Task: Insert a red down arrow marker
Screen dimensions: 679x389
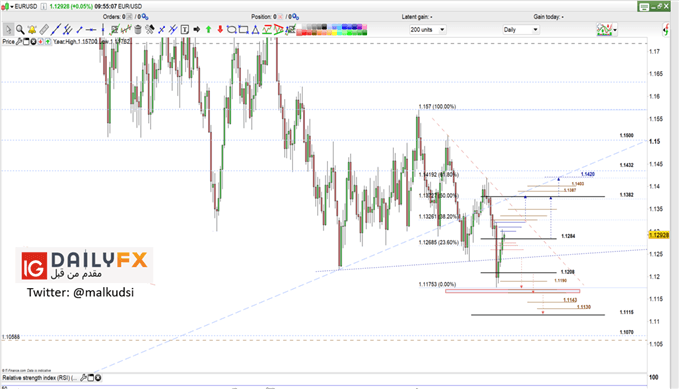Action: coord(220,30)
